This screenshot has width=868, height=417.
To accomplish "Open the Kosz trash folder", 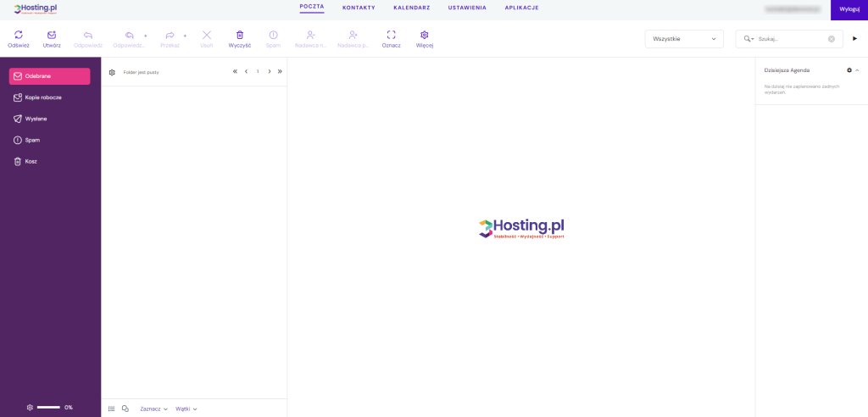I will (x=49, y=162).
